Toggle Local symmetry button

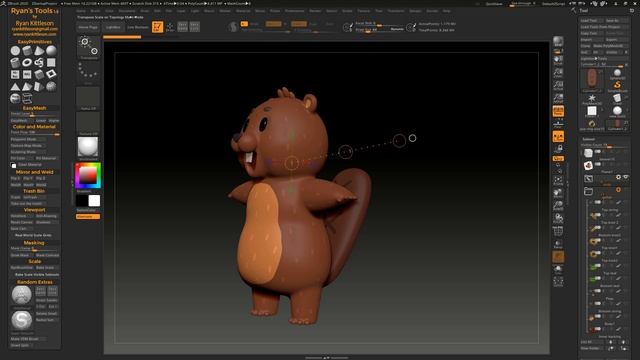click(x=558, y=137)
